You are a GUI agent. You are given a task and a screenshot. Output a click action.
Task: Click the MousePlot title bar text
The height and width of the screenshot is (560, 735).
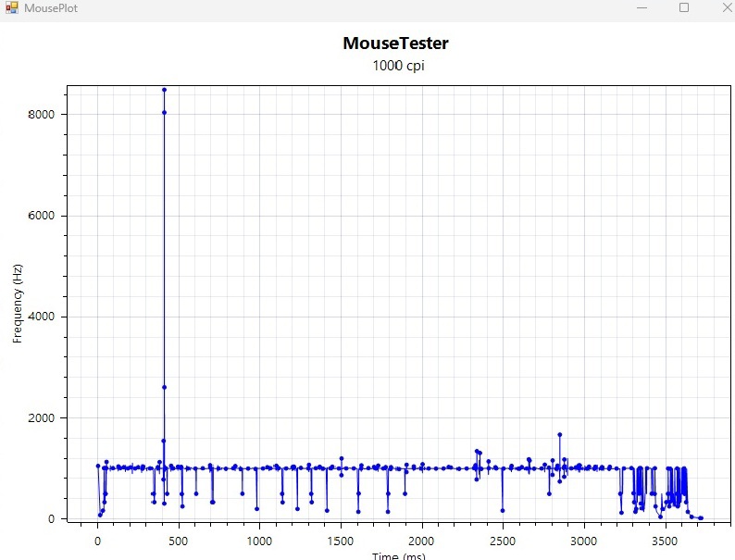51,8
